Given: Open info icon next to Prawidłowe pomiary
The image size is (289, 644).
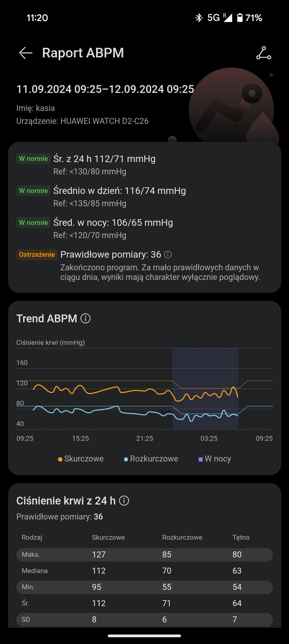Looking at the screenshot, I should point(168,255).
